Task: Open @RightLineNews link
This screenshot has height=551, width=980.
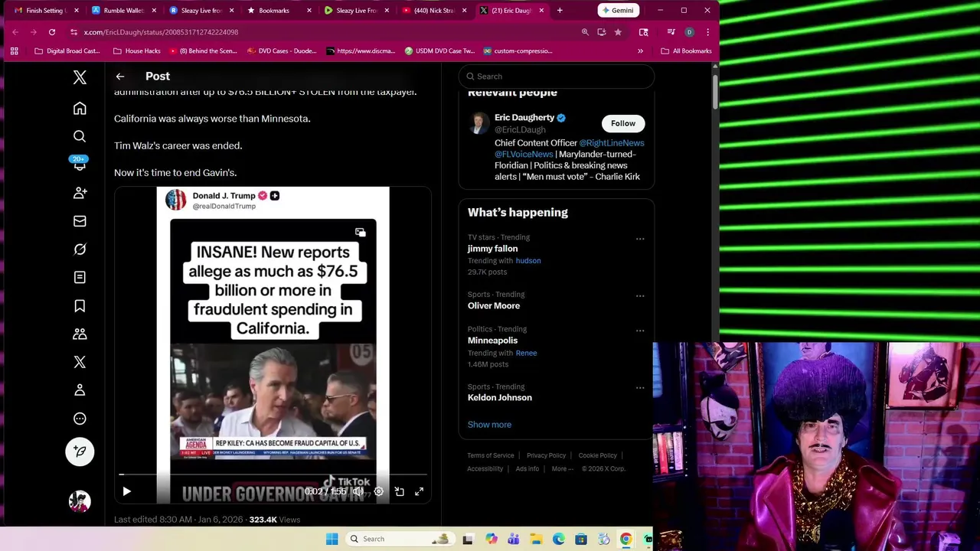Action: pos(612,143)
